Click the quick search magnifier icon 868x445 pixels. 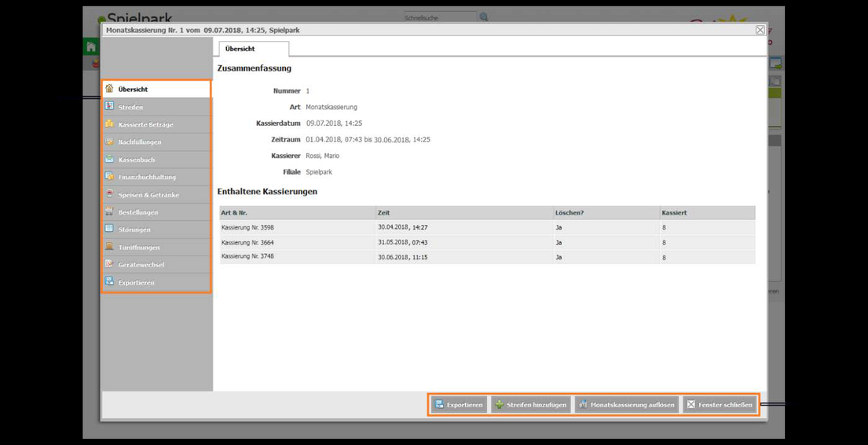point(484,17)
